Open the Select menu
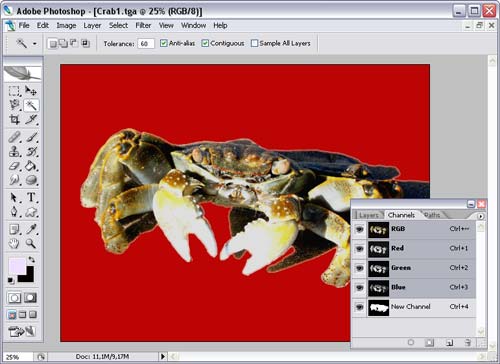Image resolution: width=500 pixels, height=364 pixels. (118, 25)
